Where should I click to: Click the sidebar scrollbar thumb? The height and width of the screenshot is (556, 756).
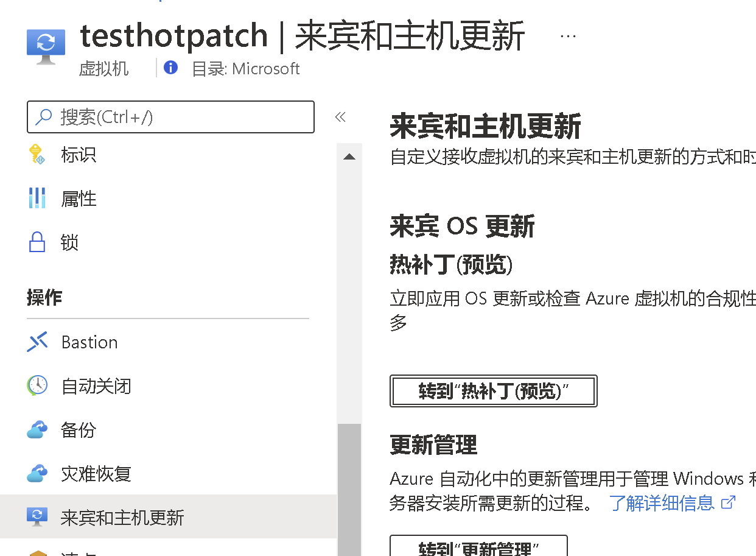tap(349, 487)
